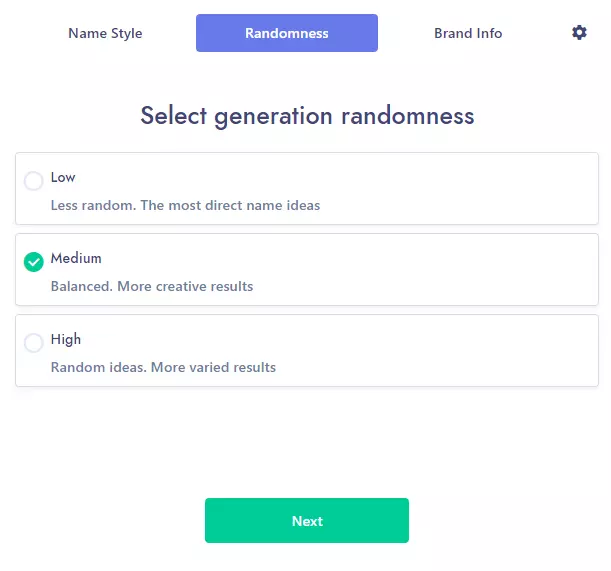Click 'Balanced. More creative results' description
This screenshot has height=571, width=611.
(x=152, y=286)
